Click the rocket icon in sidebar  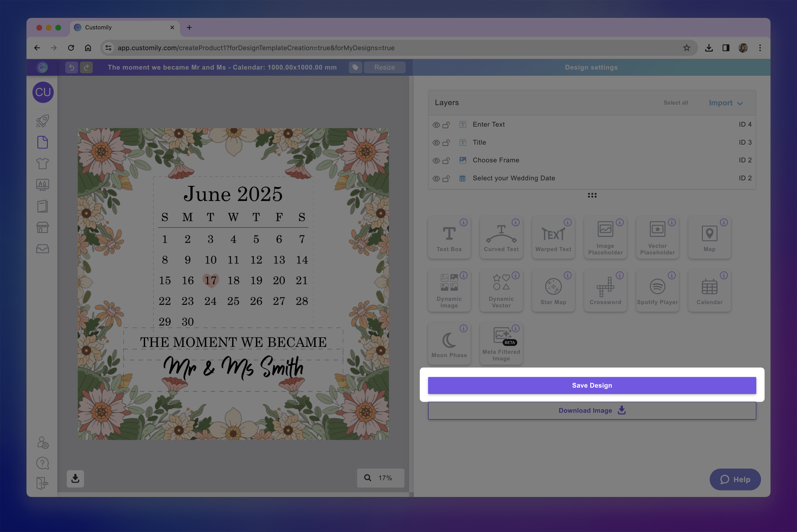click(42, 121)
